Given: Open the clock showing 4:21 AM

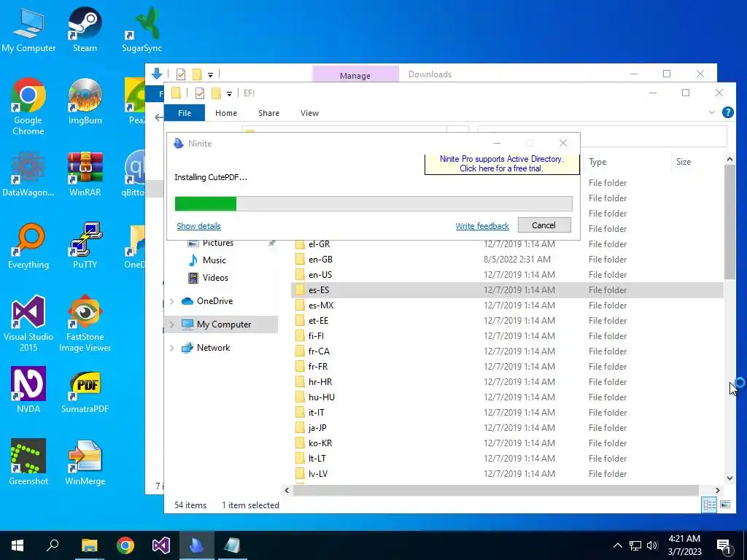Looking at the screenshot, I should [x=684, y=545].
